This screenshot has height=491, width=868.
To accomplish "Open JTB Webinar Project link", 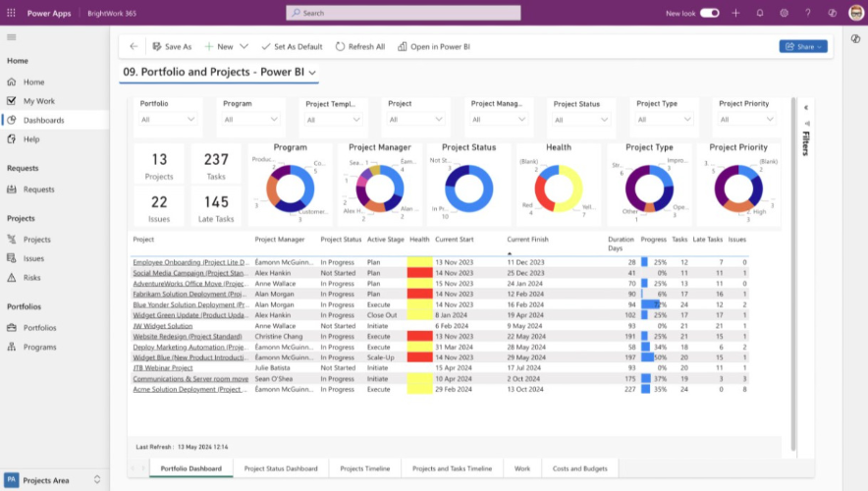I will pos(163,368).
